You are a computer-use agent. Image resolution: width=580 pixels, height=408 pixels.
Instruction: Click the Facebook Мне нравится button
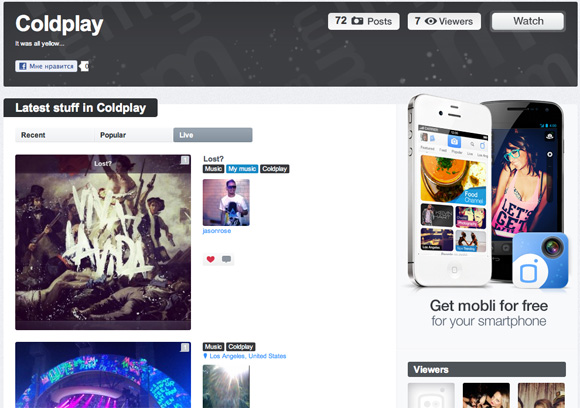46,66
